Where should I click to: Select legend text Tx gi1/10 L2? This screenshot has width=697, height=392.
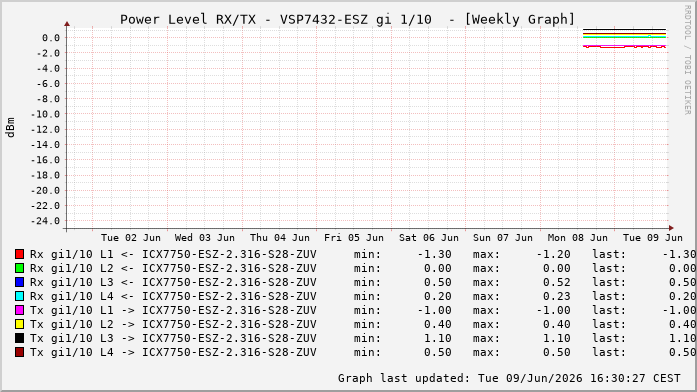(72, 324)
